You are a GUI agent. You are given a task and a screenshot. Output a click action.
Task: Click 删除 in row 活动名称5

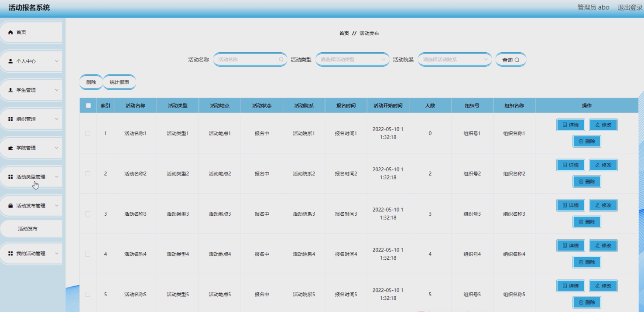coord(587,302)
